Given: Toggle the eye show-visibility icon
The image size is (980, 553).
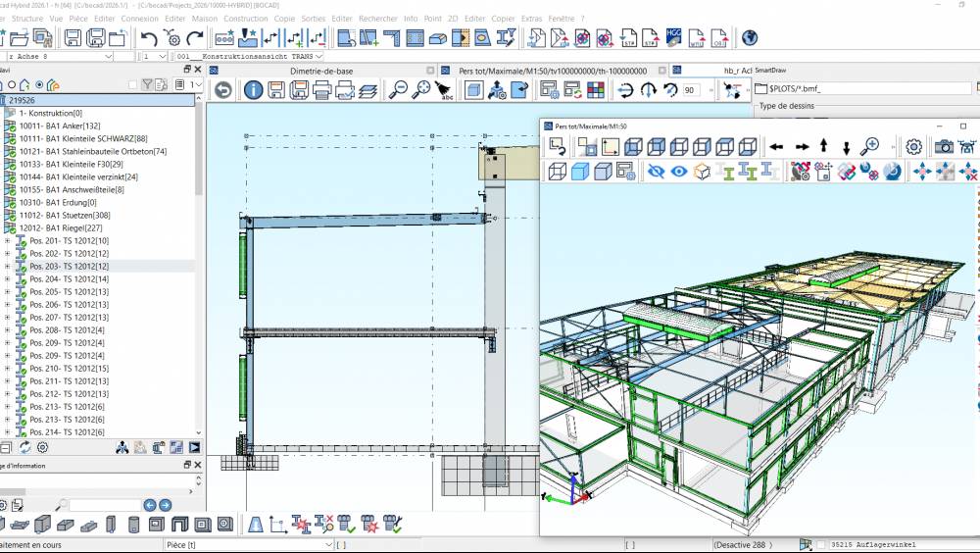Looking at the screenshot, I should [678, 172].
